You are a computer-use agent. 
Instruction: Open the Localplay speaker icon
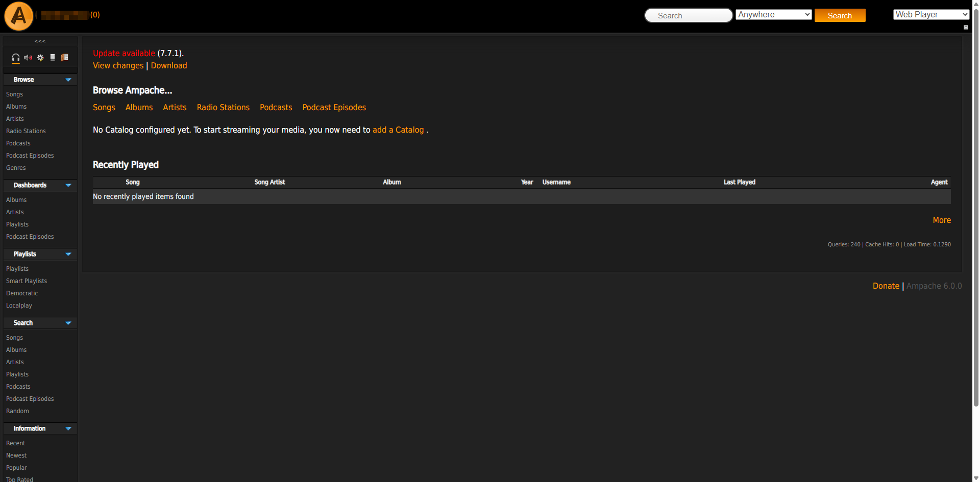[28, 58]
